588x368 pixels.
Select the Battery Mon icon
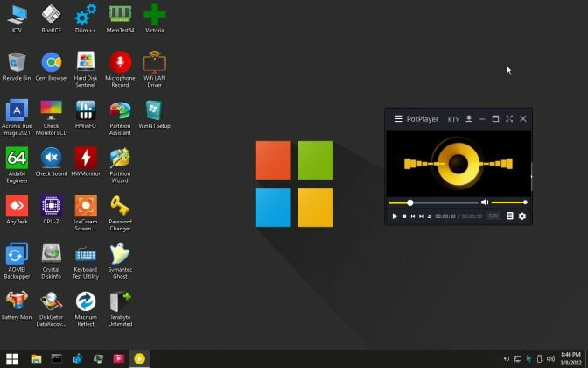click(x=17, y=305)
